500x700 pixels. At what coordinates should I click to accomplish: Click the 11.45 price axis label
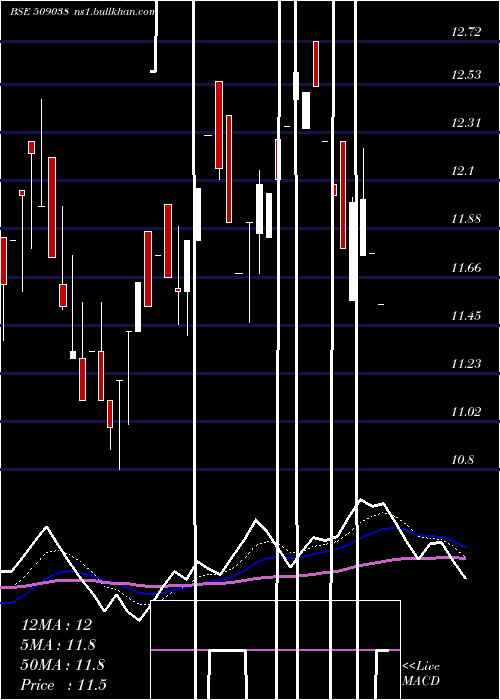coord(466,316)
